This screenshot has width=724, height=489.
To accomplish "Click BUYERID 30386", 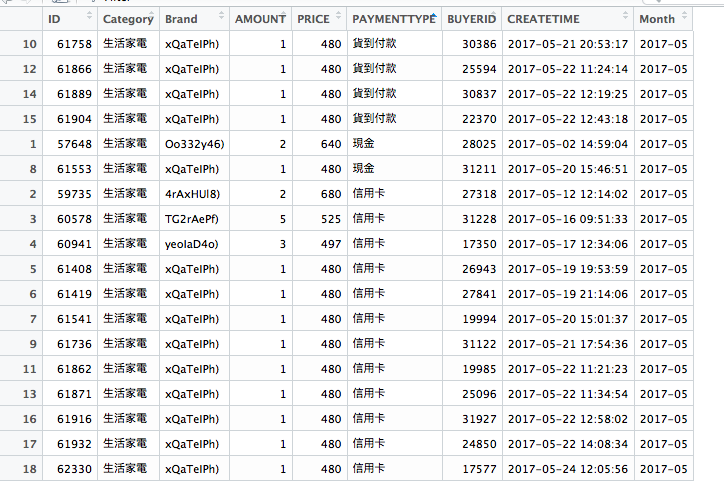I will pos(479,44).
